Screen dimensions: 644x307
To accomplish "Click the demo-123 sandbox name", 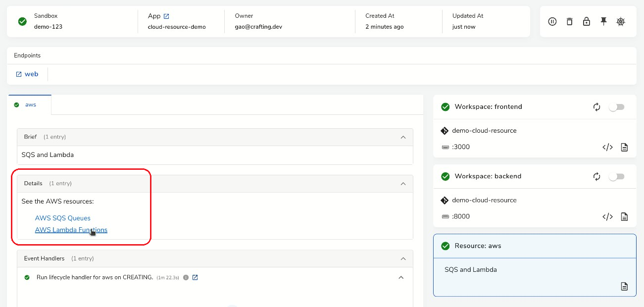I will 48,27.
